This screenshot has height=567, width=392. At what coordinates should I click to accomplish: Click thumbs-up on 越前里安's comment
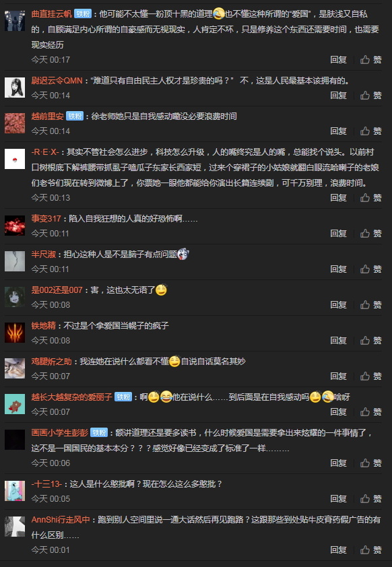click(371, 131)
